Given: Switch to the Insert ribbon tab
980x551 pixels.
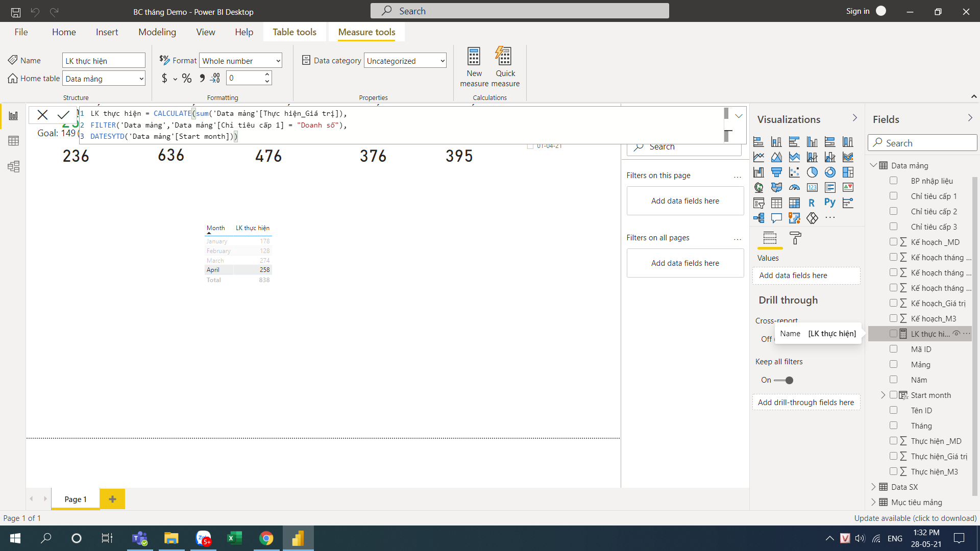Looking at the screenshot, I should (x=107, y=32).
